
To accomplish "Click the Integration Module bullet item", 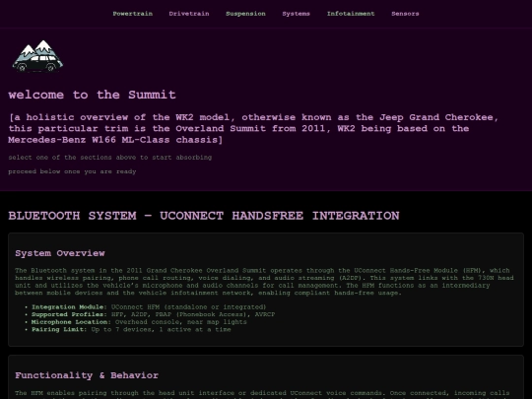I will pos(149,307).
